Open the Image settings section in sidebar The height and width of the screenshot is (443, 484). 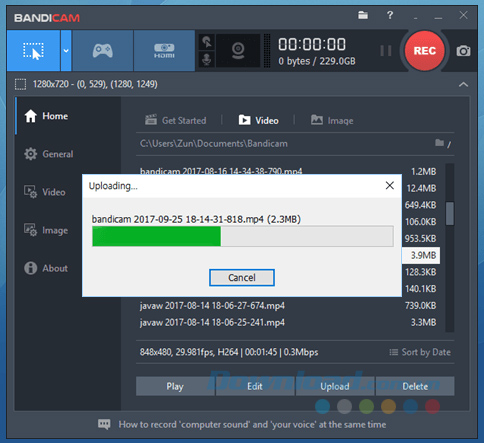click(x=46, y=230)
